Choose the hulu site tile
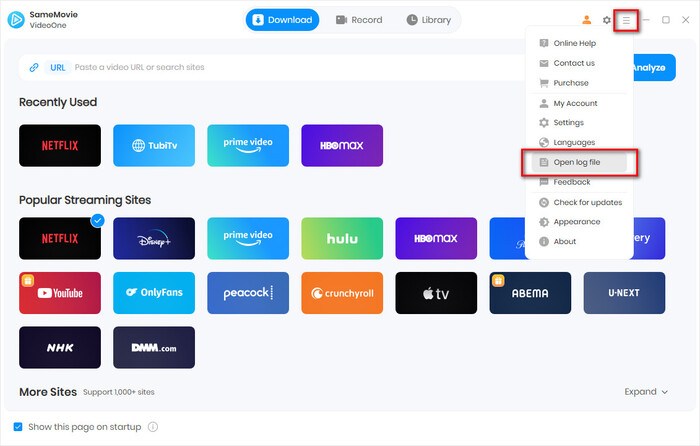This screenshot has width=700, height=446. click(x=342, y=238)
